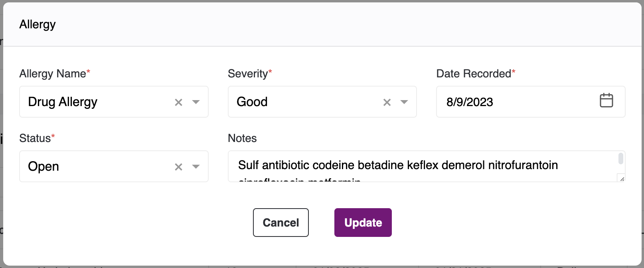The image size is (644, 268).
Task: Click the Drug Allergy text in Allergy Name field
Action: [63, 102]
